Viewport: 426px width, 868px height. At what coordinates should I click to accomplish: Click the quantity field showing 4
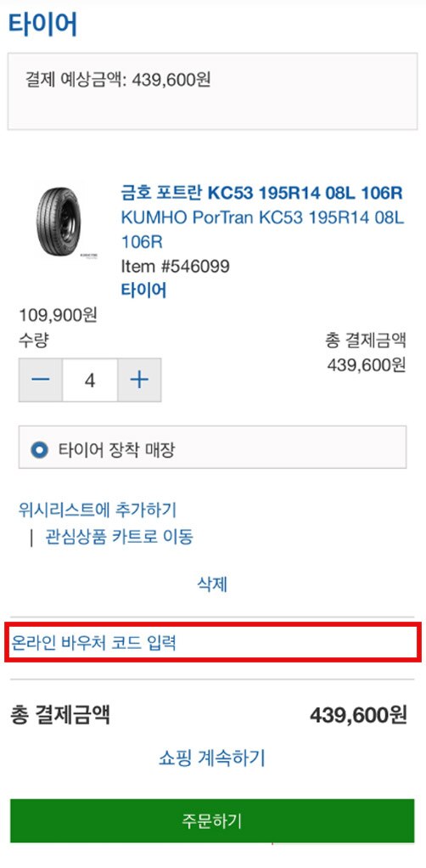tap(90, 380)
